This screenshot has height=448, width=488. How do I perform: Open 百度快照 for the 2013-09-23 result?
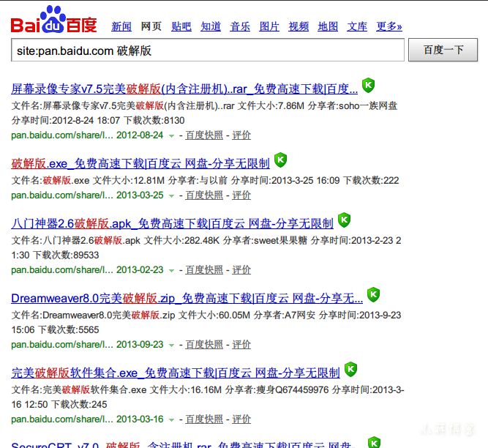204,345
